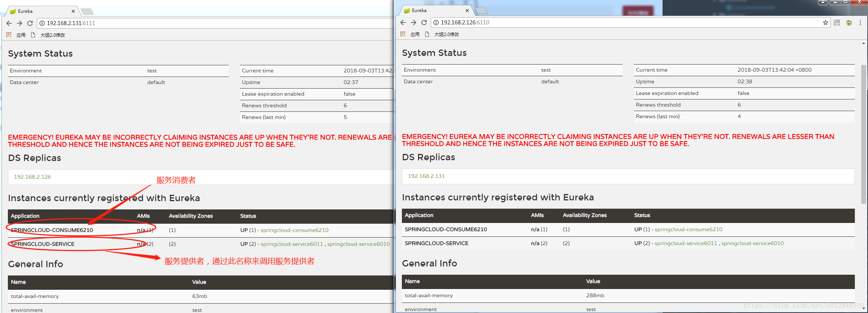Select Current time value 2018-09-03T13:42:04 +0800
868x313 pixels.
pos(774,70)
